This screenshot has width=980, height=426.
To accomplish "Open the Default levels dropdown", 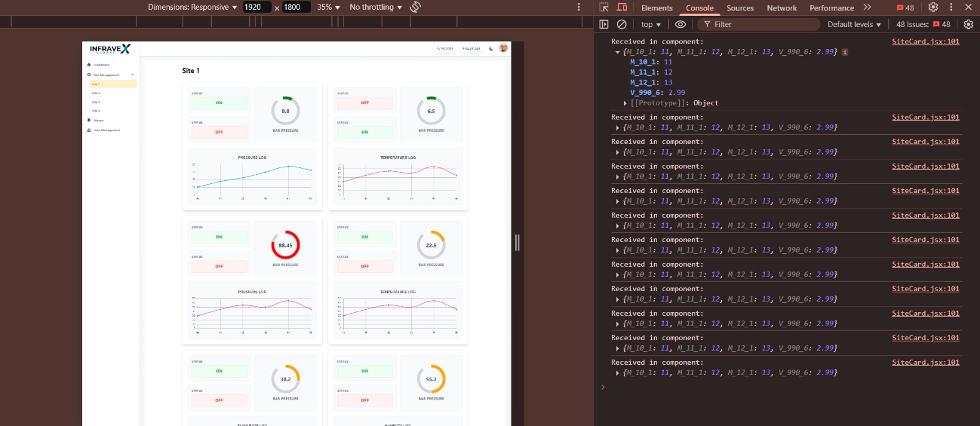I will click(854, 25).
